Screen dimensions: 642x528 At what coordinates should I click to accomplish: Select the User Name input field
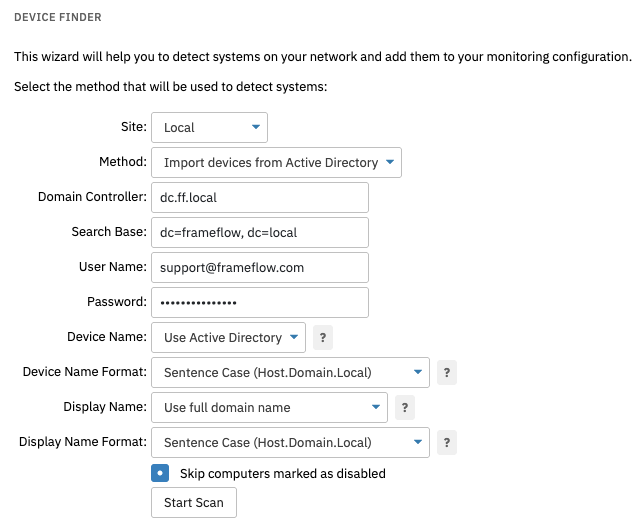[260, 268]
